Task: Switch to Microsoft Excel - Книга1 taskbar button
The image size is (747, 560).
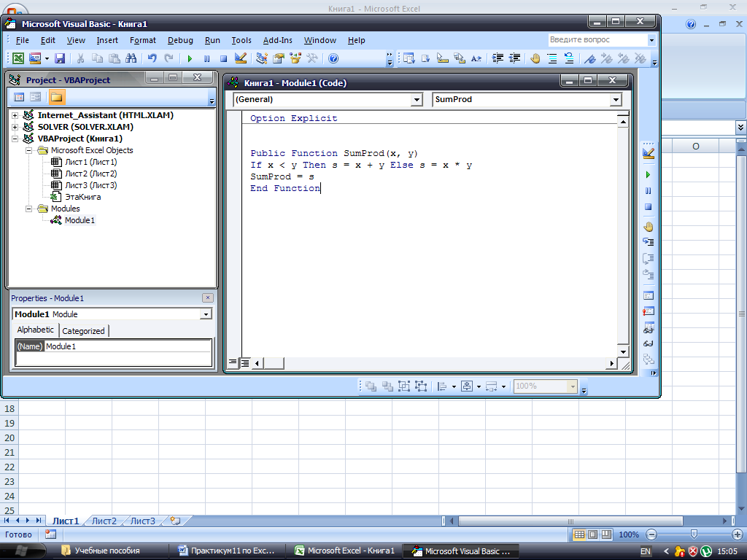Action: 344,551
